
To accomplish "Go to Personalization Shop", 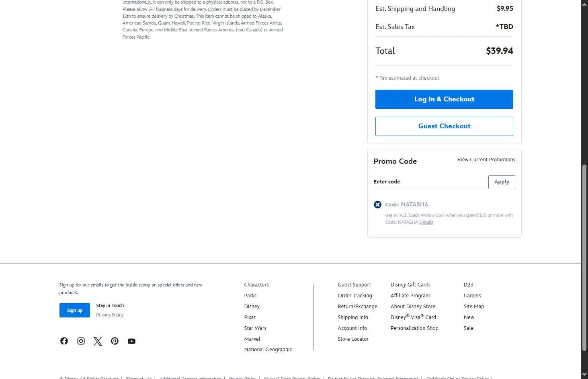I will (414, 328).
